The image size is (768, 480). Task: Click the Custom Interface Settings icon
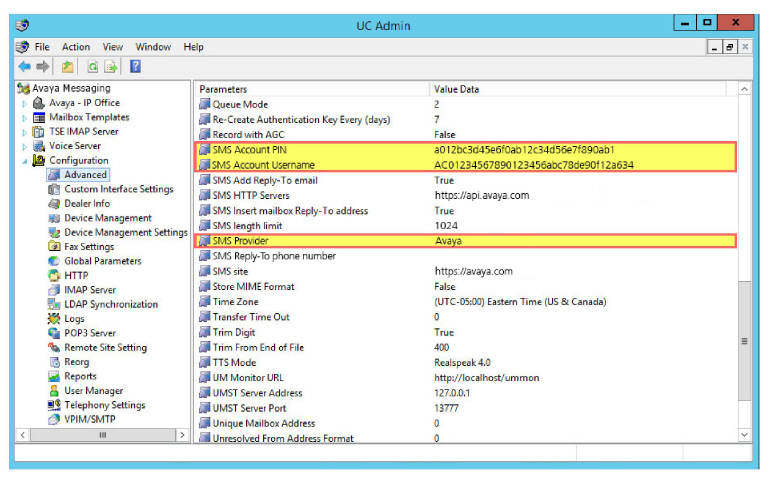click(54, 189)
